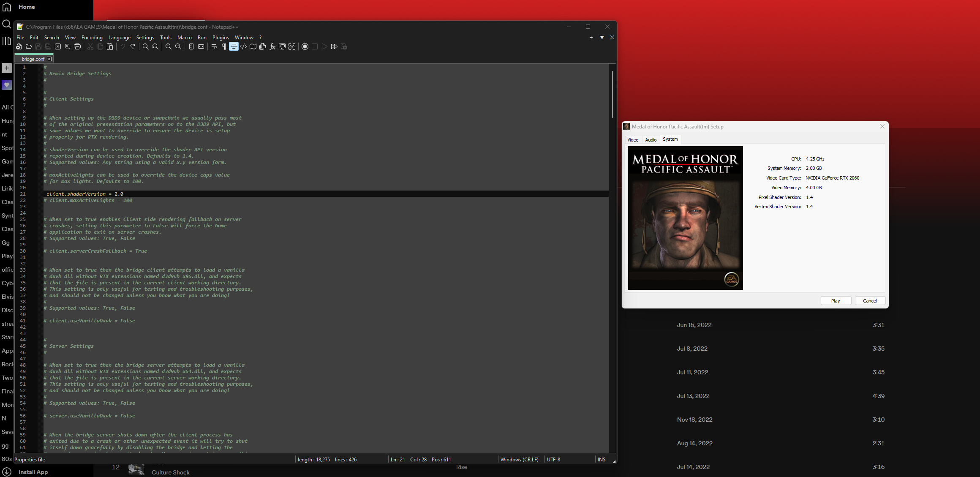Start recording a macro via the record icon
The image size is (980, 477).
point(305,47)
